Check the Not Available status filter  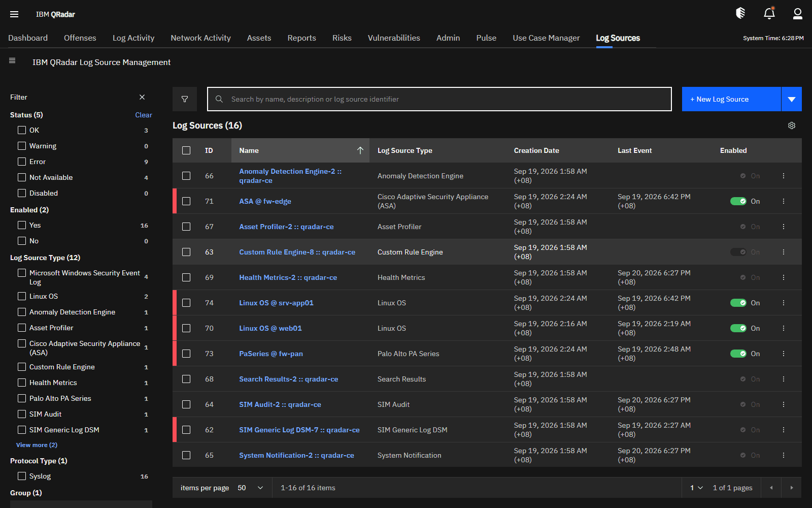22,177
